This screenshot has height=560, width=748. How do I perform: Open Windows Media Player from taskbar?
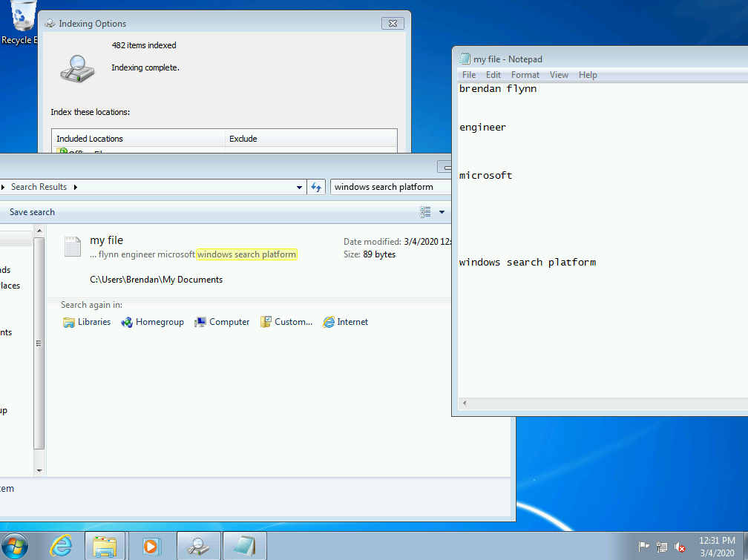click(151, 546)
